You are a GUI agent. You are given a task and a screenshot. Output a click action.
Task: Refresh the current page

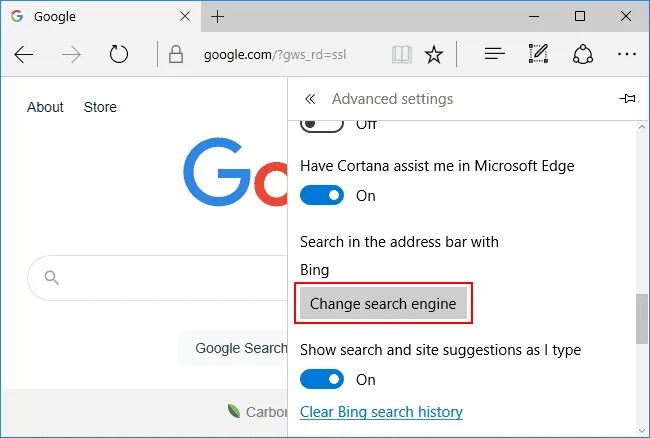point(119,54)
